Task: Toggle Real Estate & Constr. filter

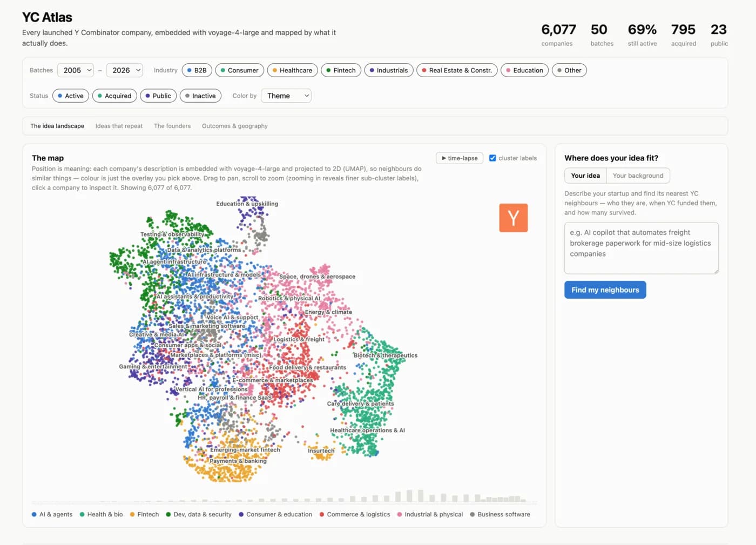Action: (x=457, y=70)
